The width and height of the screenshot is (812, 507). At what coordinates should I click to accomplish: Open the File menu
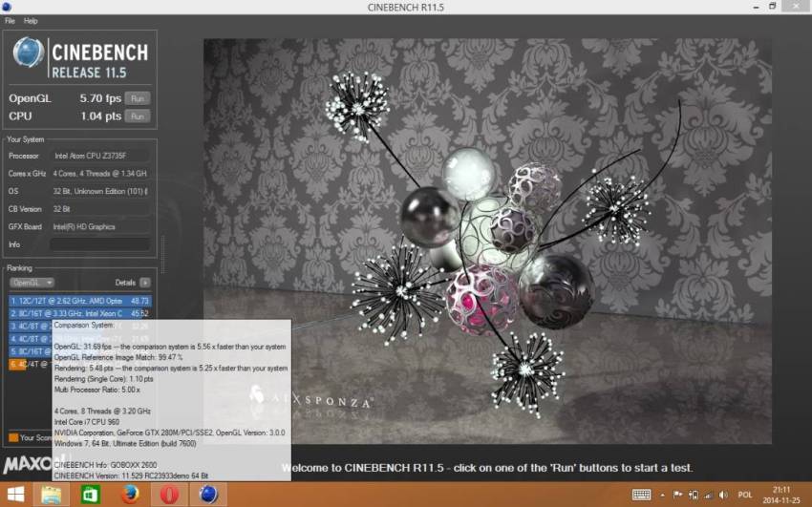tap(10, 21)
